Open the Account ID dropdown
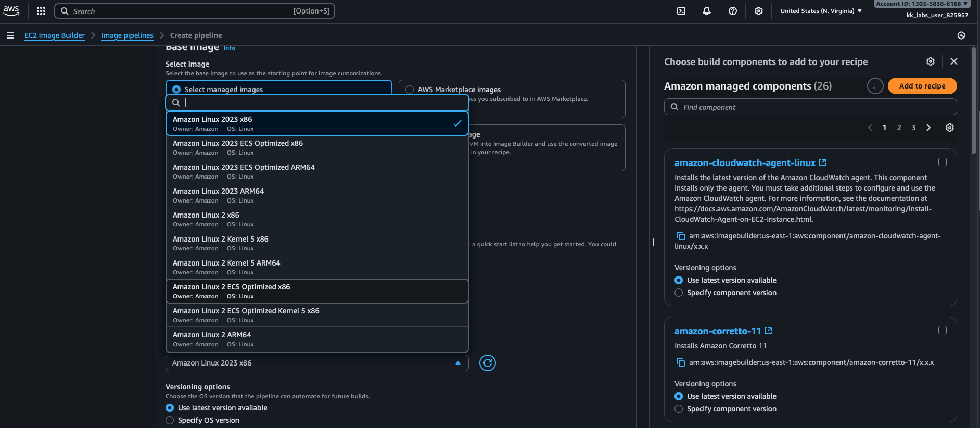Screen dimensions: 980x428 point(922,4)
